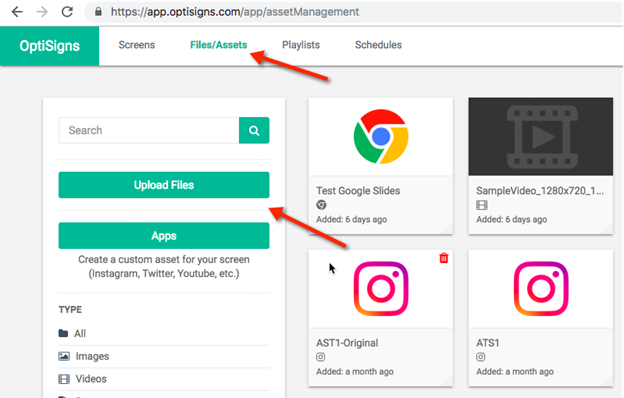Open the Screens tab

click(136, 45)
